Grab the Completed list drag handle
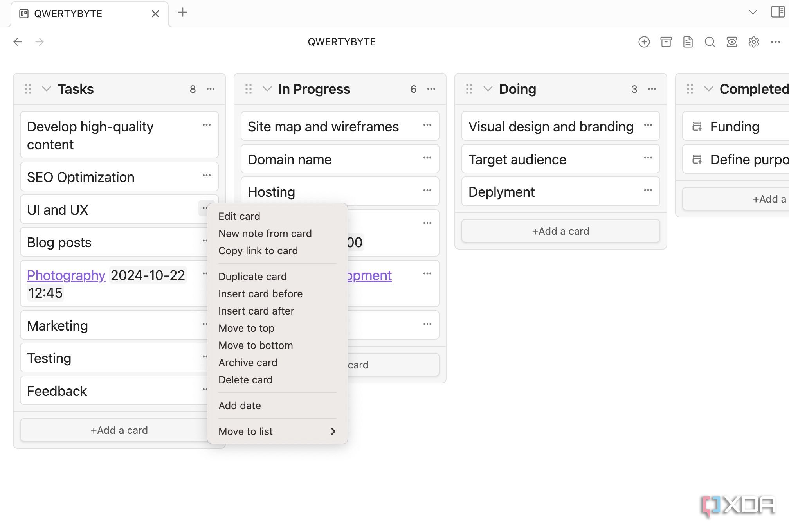This screenshot has height=532, width=789. 690,89
